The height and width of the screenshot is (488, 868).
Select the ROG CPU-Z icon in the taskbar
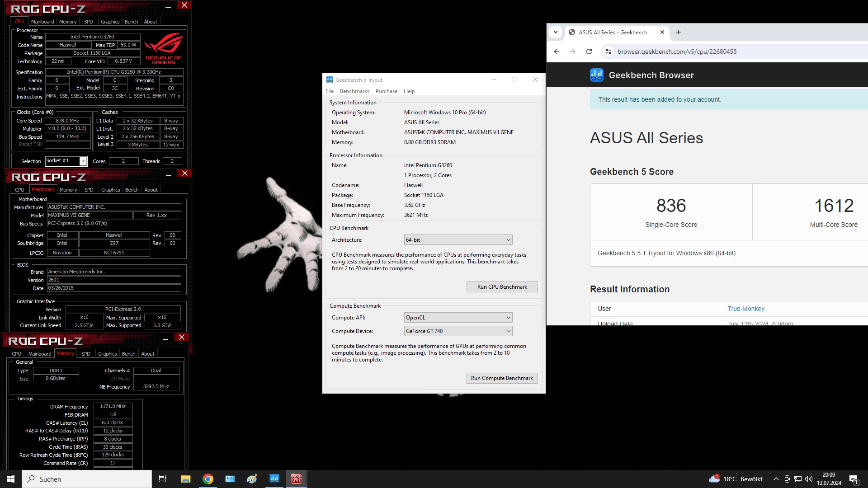coord(297,479)
